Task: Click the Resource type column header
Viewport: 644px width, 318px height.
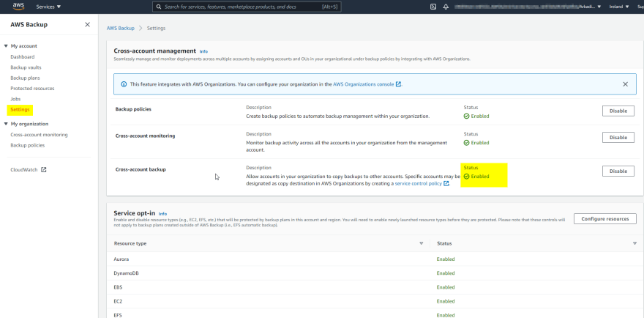Action: (x=130, y=243)
